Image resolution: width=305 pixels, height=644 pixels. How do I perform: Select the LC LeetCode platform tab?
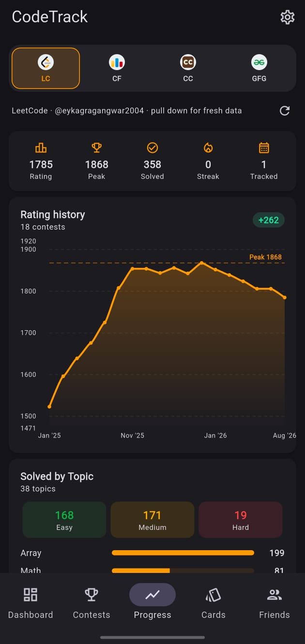pos(46,68)
